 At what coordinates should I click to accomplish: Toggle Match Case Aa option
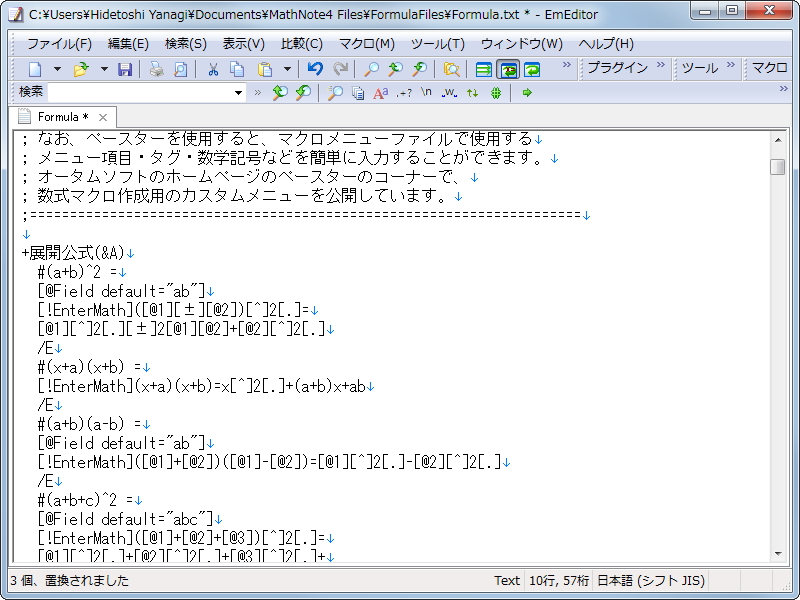click(x=381, y=93)
